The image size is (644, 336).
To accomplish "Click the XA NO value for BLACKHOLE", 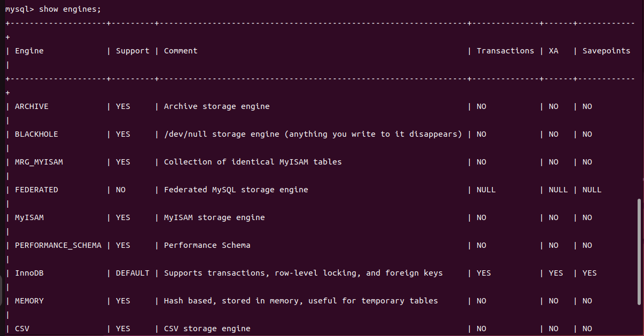I will coord(554,134).
